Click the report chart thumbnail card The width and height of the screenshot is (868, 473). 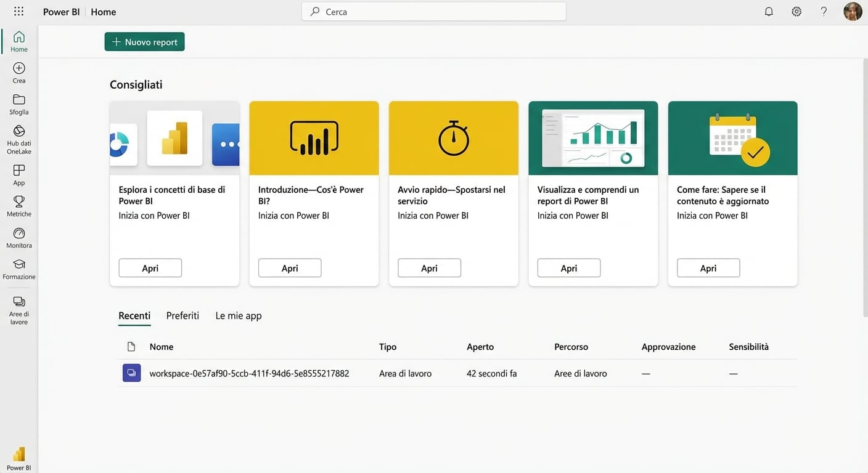pos(593,138)
